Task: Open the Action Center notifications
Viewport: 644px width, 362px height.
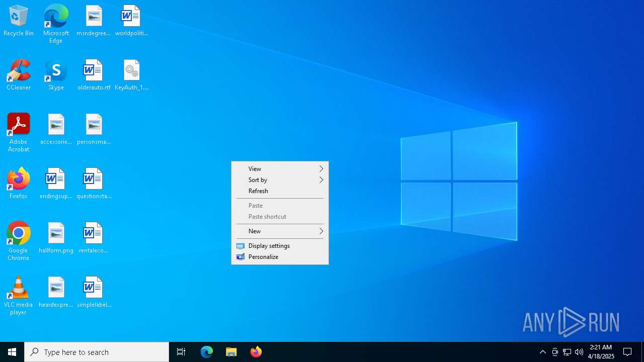Action: 627,352
